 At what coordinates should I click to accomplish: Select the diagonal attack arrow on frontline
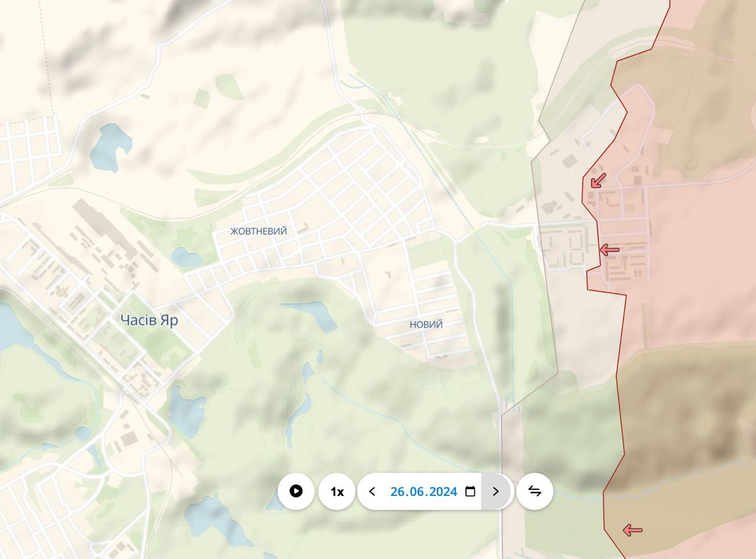598,180
